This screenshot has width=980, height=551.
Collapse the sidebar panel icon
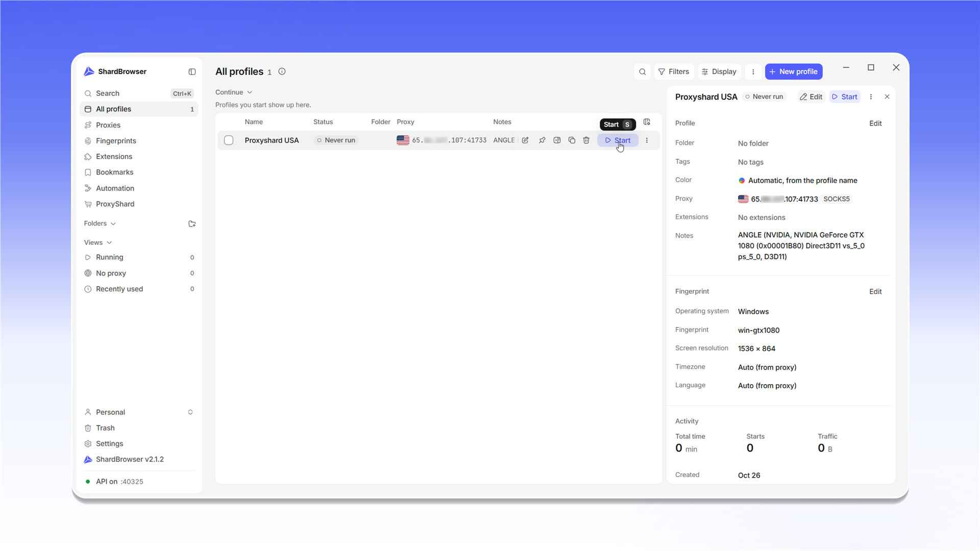pyautogui.click(x=192, y=72)
